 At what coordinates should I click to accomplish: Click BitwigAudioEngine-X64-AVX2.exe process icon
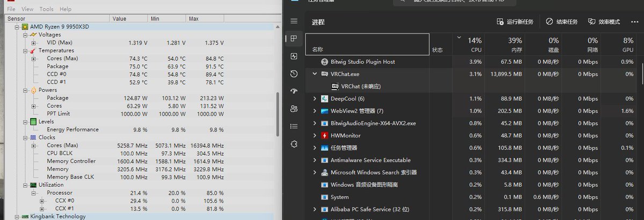[x=325, y=123]
